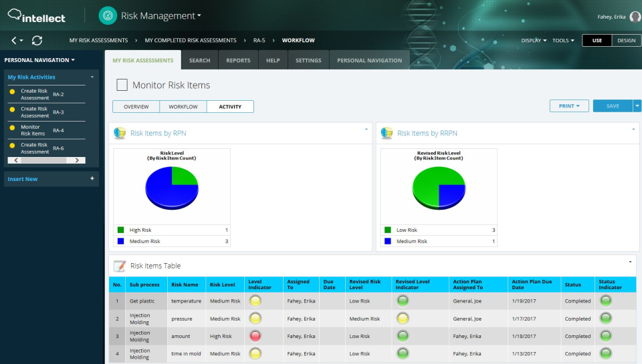Click the Risk Management module logo icon
The width and height of the screenshot is (642, 364).
coord(107,15)
